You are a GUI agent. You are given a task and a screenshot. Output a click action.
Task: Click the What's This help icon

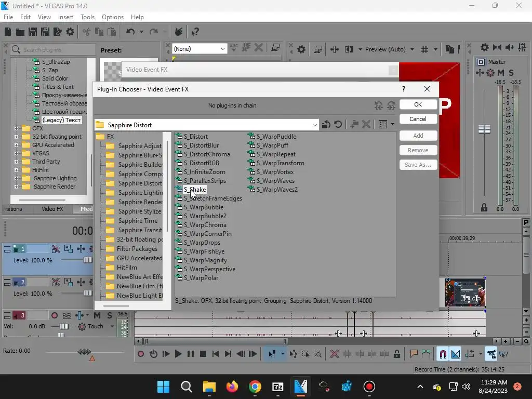point(195,32)
